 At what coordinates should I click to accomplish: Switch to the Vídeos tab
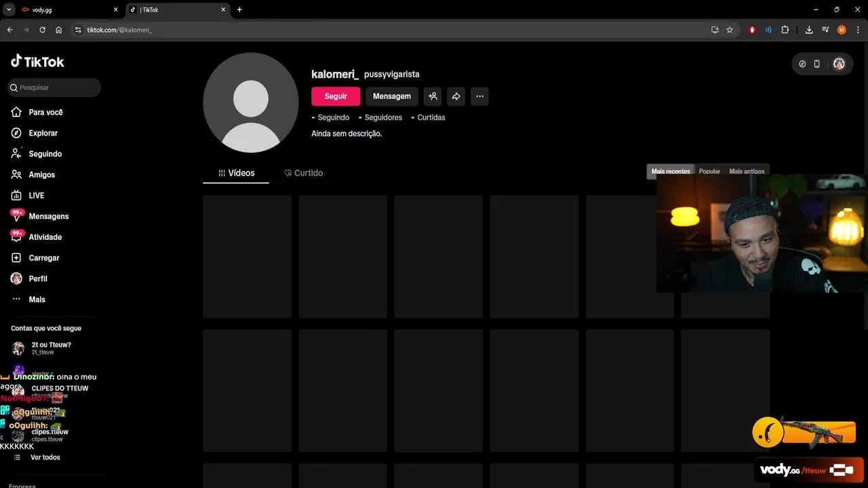pos(236,173)
